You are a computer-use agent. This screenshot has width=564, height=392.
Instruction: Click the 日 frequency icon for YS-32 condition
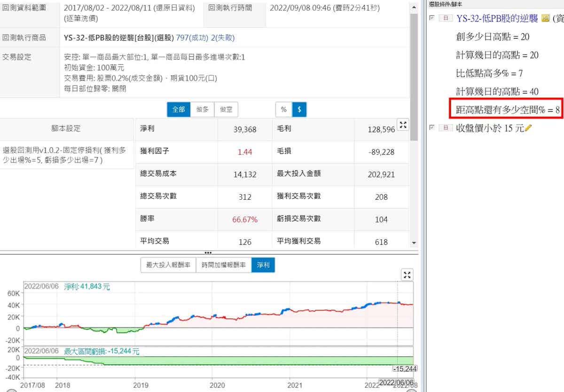[446, 18]
